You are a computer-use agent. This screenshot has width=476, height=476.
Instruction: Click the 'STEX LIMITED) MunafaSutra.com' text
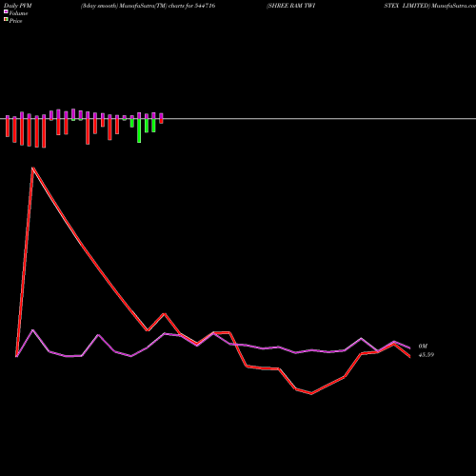click(430, 6)
